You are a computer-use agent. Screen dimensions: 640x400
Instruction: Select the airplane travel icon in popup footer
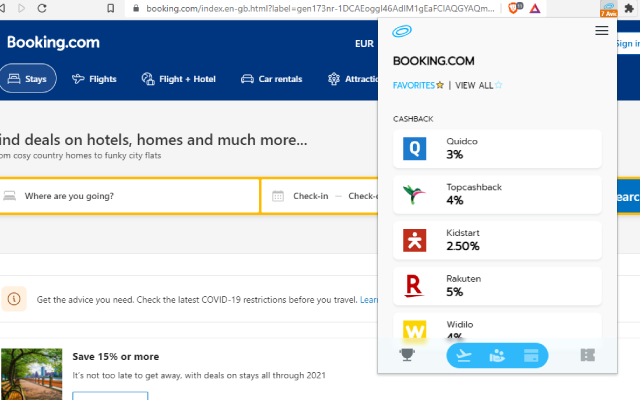464,356
